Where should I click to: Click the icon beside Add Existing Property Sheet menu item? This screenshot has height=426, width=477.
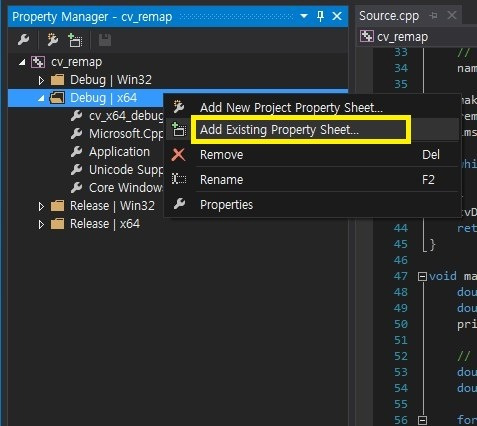(179, 130)
